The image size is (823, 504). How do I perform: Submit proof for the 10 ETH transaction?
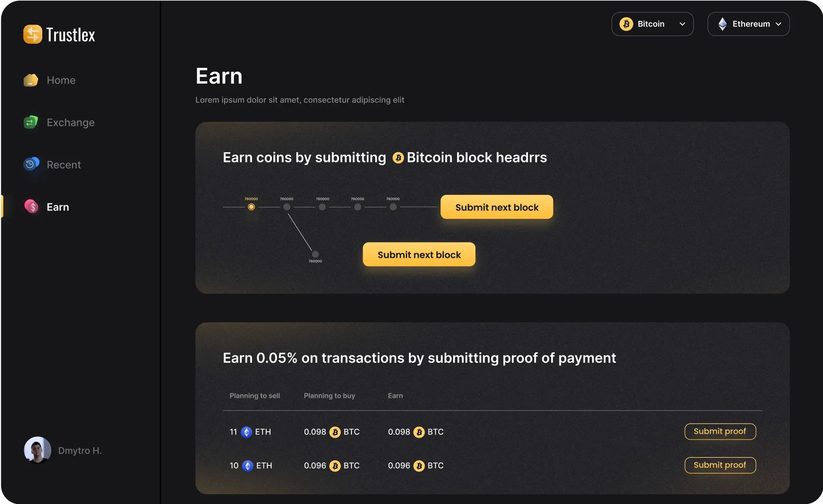(x=720, y=465)
